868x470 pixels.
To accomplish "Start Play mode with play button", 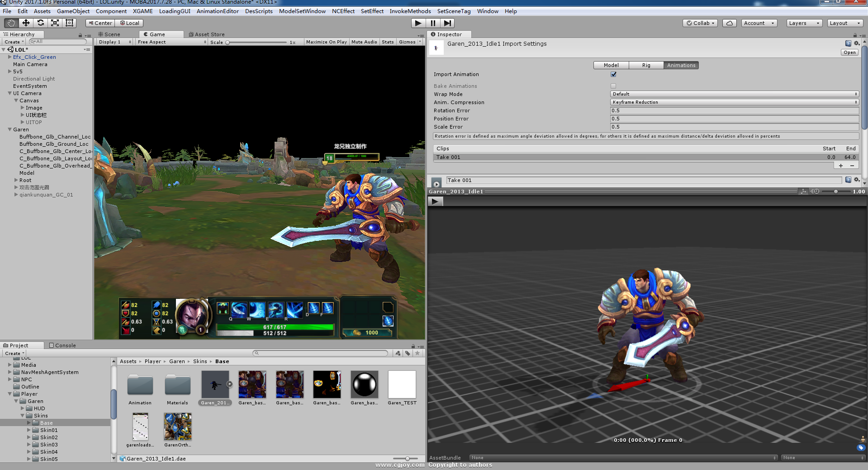I will click(x=418, y=23).
